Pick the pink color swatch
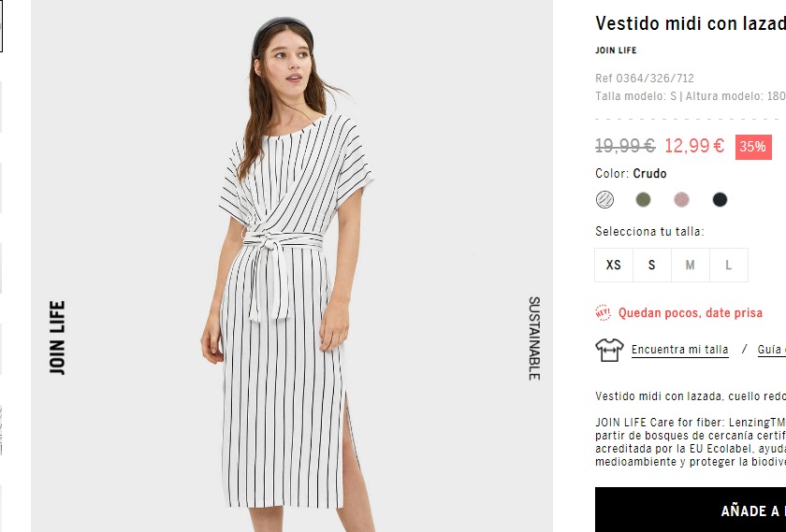 [x=681, y=199]
